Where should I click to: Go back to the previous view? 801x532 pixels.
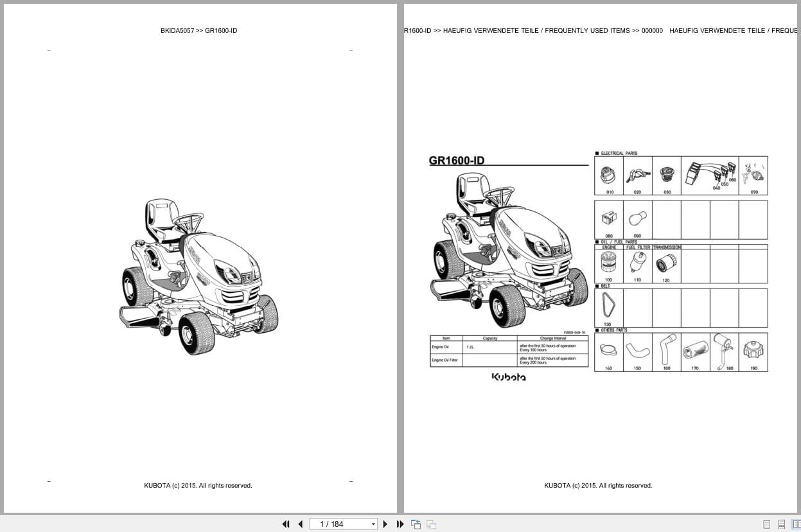coord(416,524)
